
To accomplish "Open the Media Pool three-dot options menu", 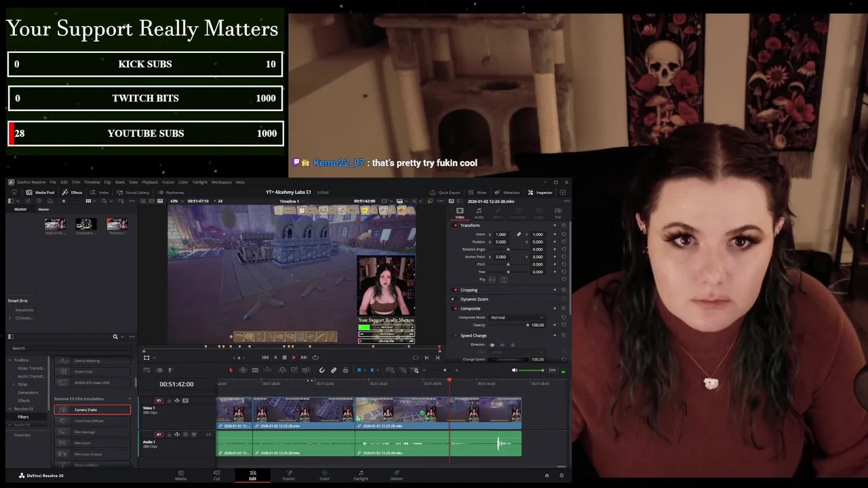I will pos(132,201).
